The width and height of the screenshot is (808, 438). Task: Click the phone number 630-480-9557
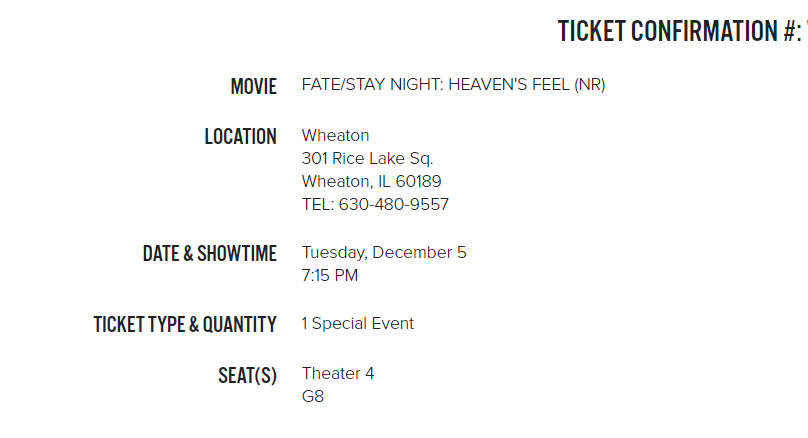[394, 205]
